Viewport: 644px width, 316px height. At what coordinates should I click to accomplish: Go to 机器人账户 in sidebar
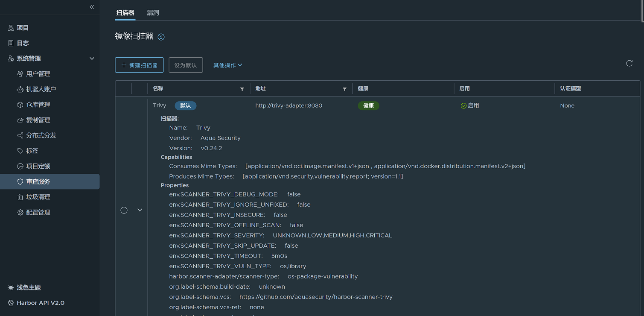coord(41,89)
